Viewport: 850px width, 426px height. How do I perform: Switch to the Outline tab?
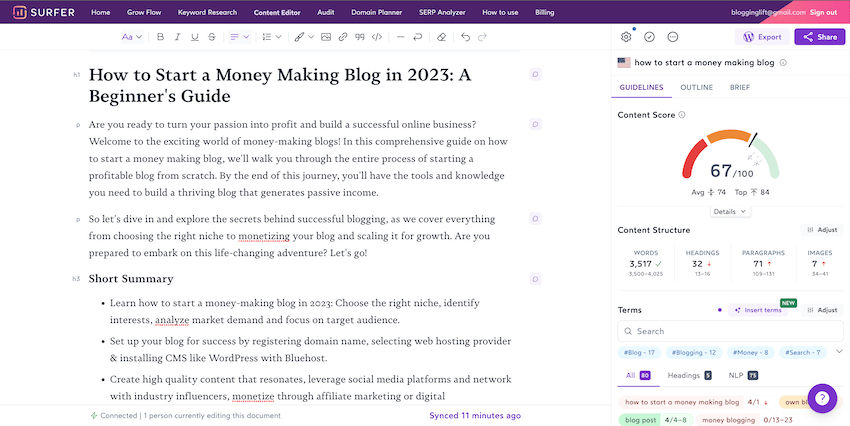[697, 87]
